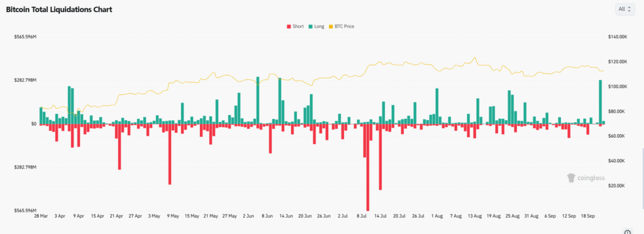Click the 27 Apr date label

(135, 216)
